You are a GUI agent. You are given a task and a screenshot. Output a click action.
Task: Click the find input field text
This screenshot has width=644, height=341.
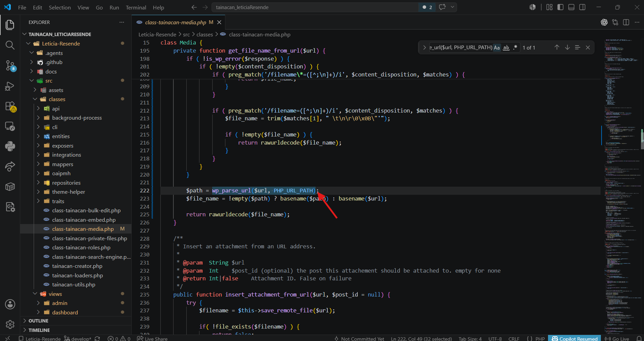click(461, 48)
